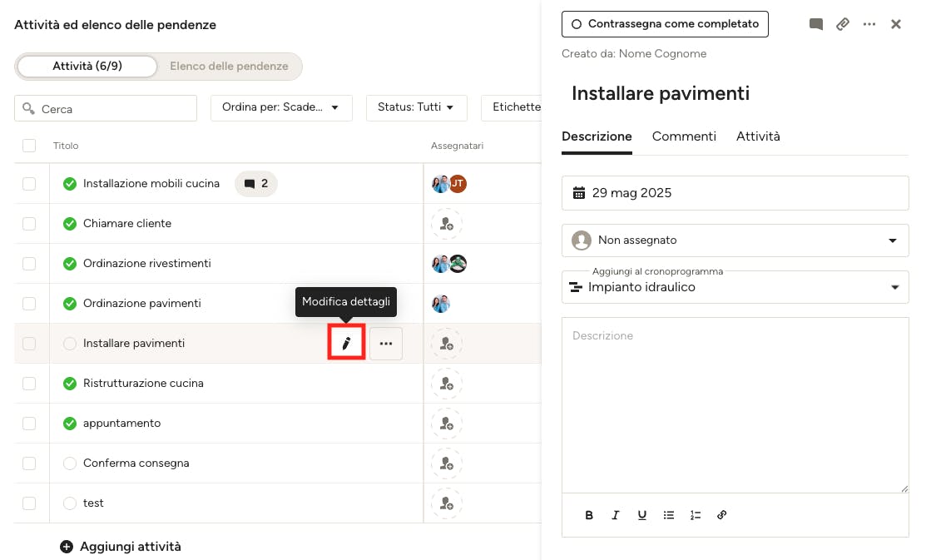Image resolution: width=926 pixels, height=560 pixels.
Task: Click the Assegnatari column header
Action: point(457,146)
